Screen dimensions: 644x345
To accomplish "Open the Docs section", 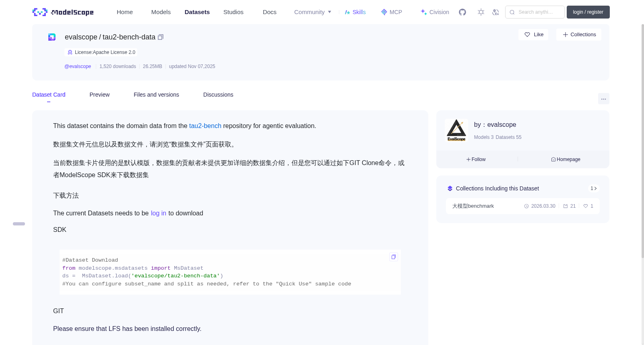I will [270, 12].
